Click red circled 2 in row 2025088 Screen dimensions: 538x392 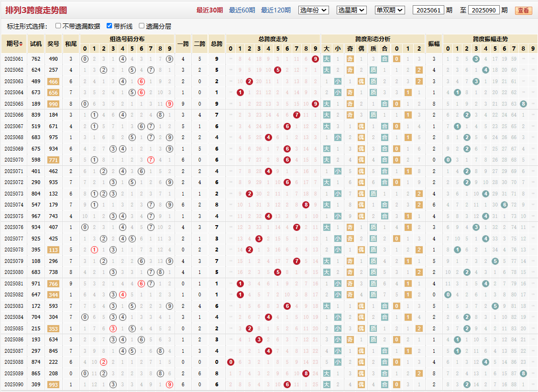[x=104, y=362]
